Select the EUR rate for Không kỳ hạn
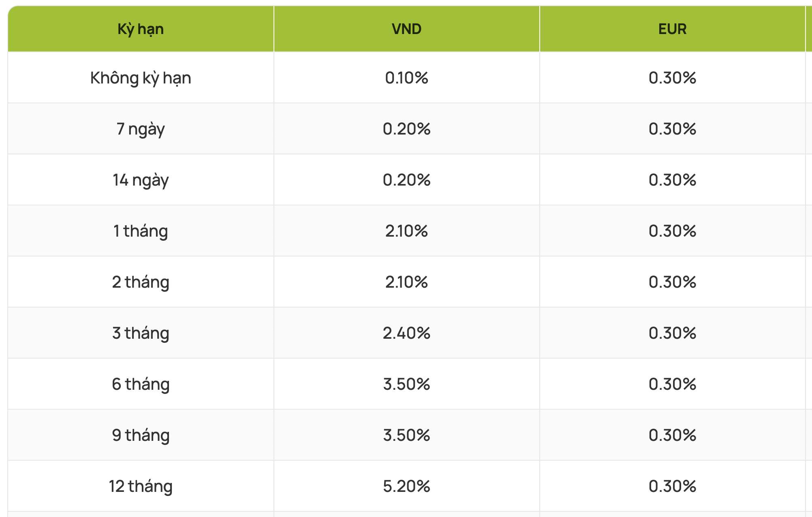Screen dimensions: 812x517 (672, 78)
